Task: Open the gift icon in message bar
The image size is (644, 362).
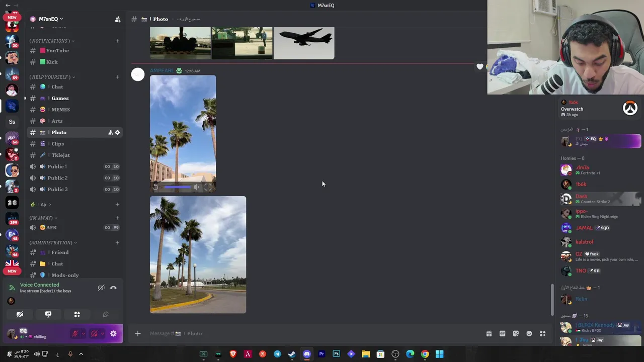Action: pos(489,333)
